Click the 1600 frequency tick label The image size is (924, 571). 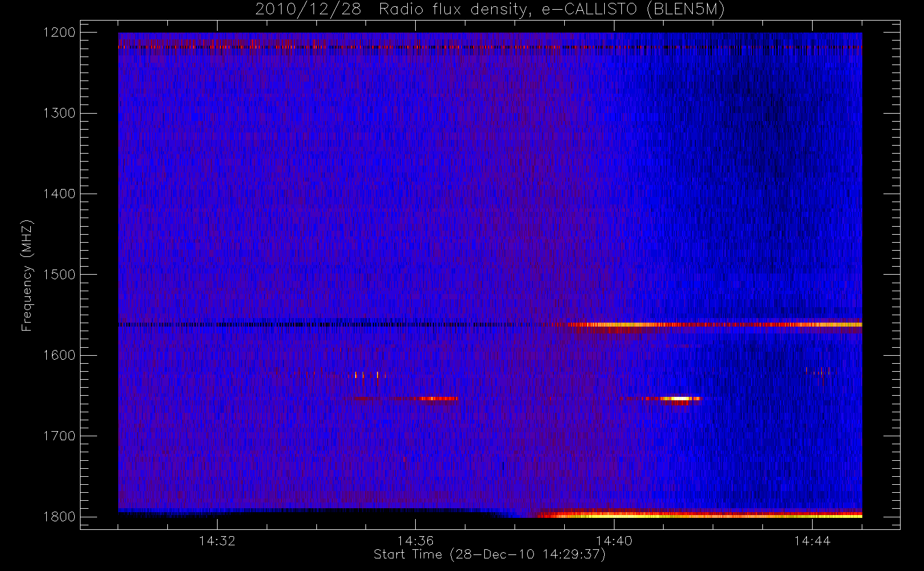point(59,355)
